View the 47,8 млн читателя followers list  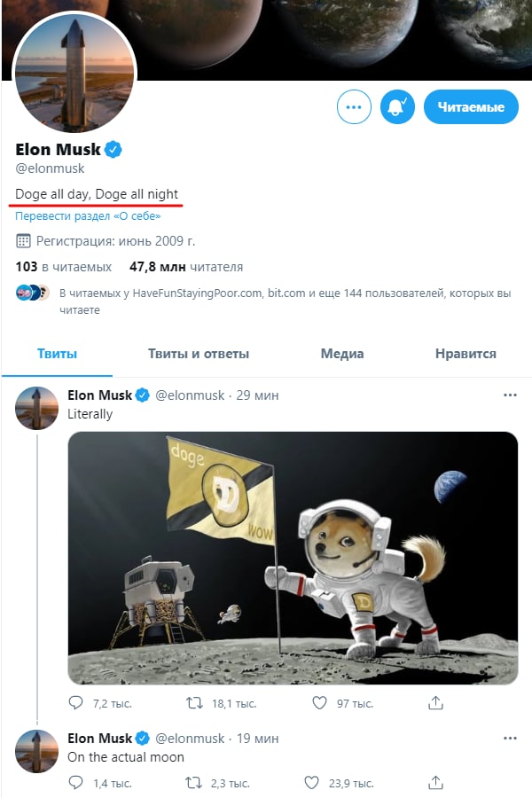(186, 267)
